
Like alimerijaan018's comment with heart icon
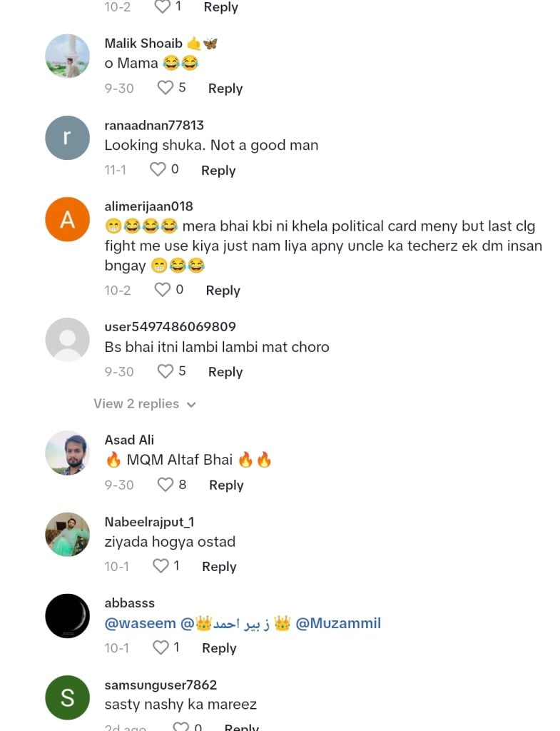tap(163, 290)
